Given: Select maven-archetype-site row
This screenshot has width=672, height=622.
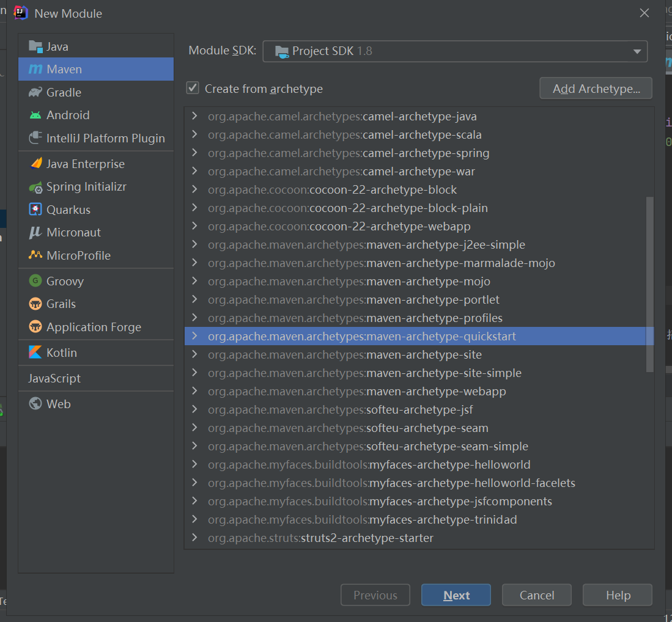Looking at the screenshot, I should coord(419,355).
